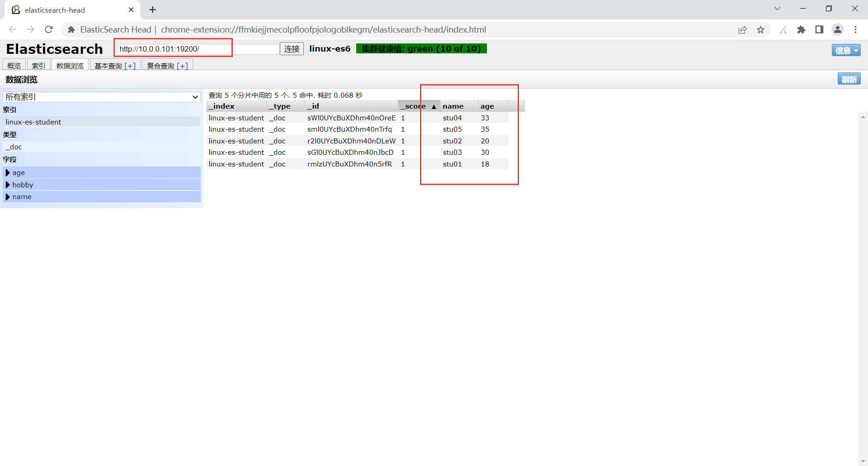This screenshot has width=868, height=466.
Task: Open the stu05 result row
Action: pos(358,129)
